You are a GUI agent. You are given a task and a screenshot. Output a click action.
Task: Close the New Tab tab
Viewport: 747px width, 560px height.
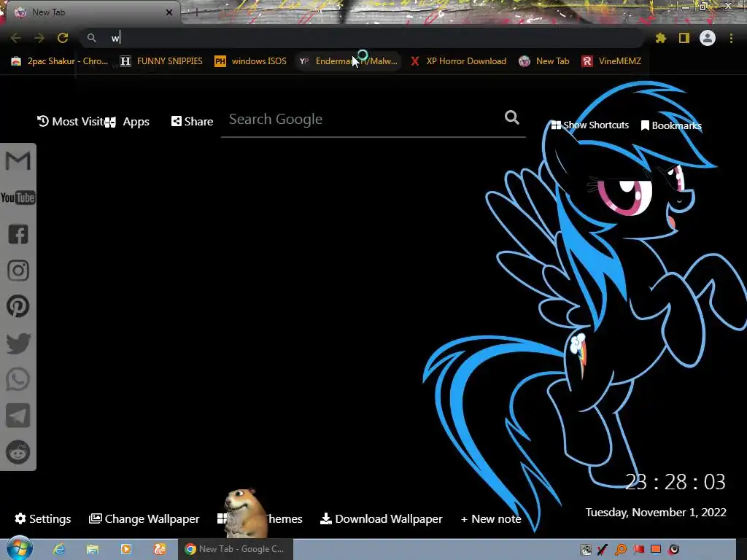[169, 13]
